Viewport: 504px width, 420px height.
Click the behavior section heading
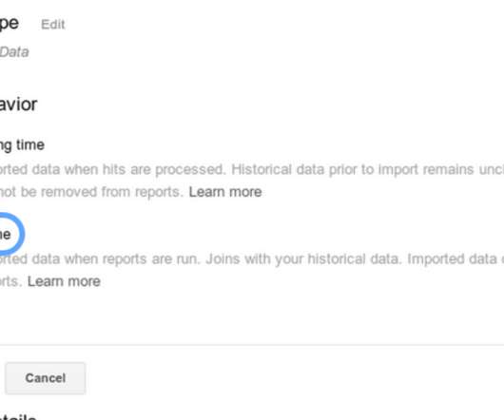(x=19, y=105)
